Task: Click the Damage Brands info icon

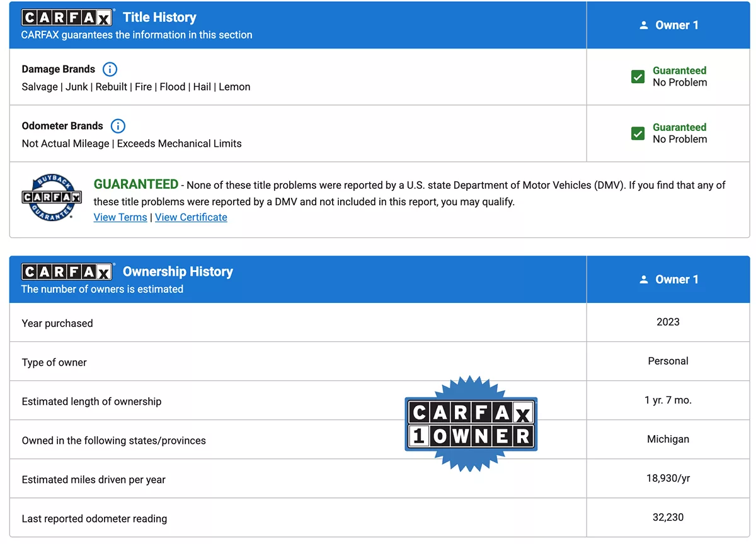Action: (x=110, y=69)
